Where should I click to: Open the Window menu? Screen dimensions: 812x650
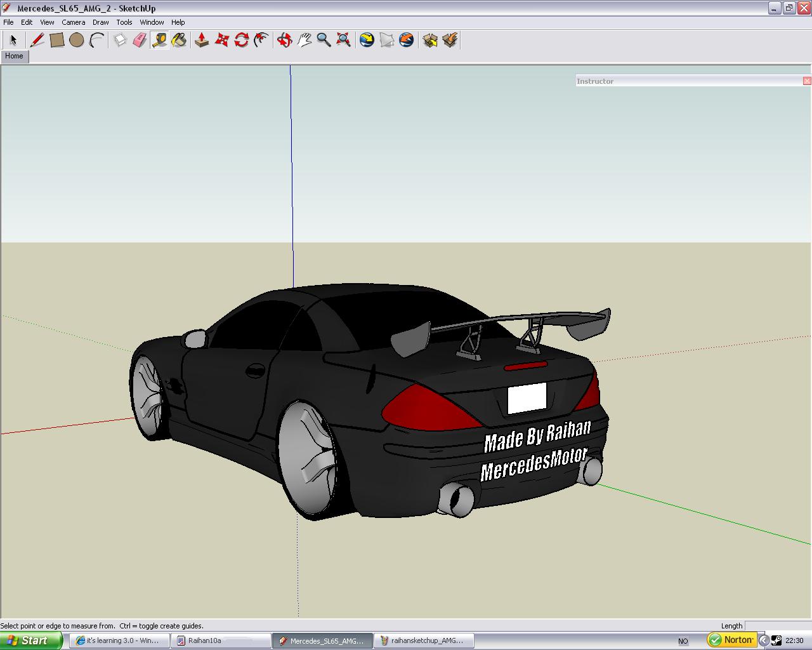152,22
